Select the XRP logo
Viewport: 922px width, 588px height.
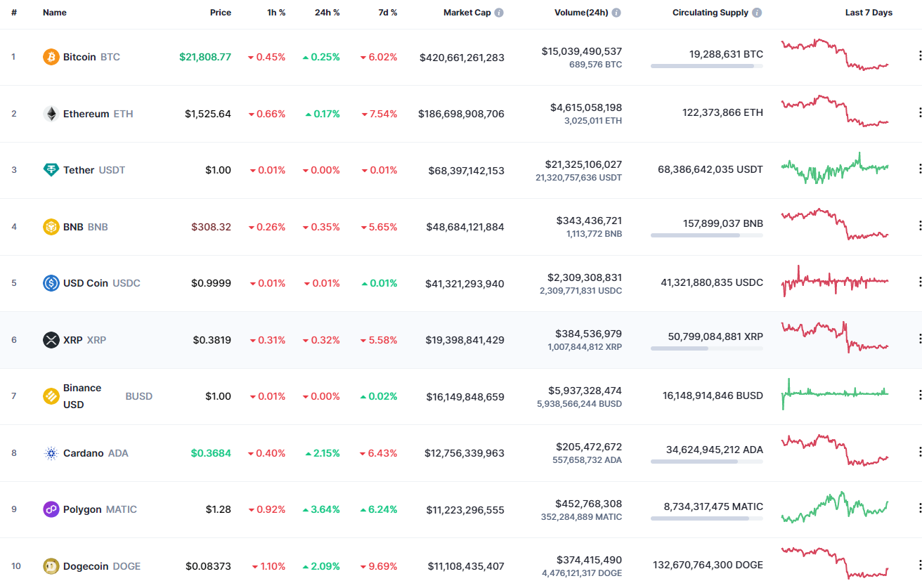50,339
